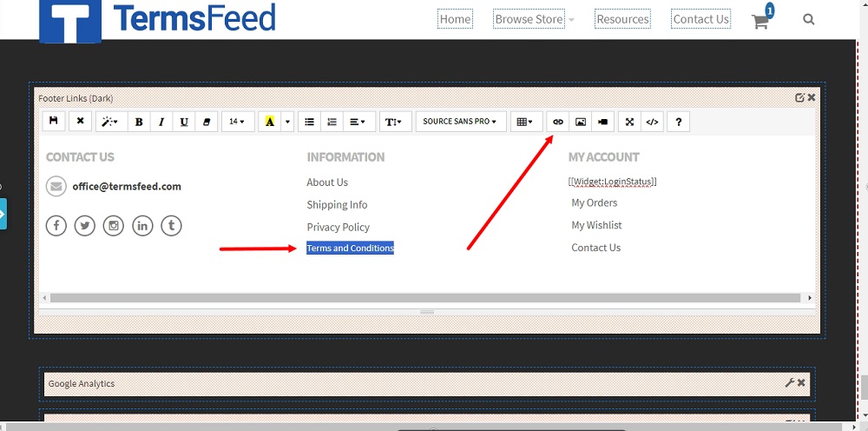Click the Twitter social icon
The height and width of the screenshot is (431, 868).
coord(85,225)
